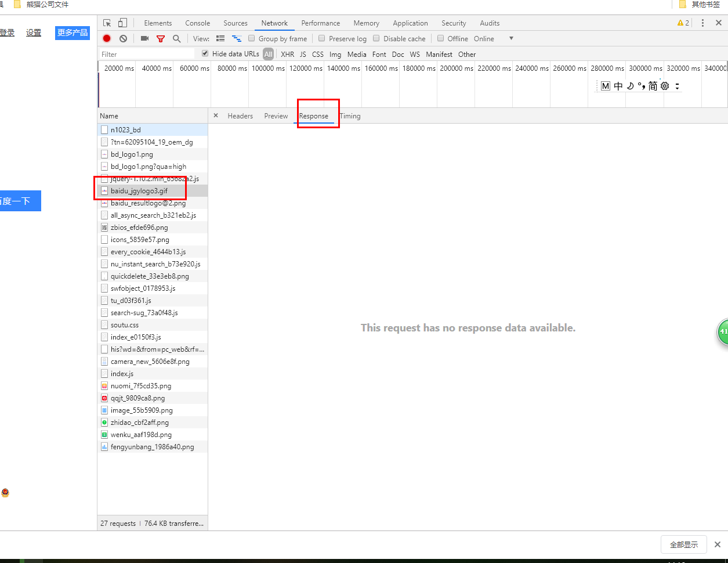Click the 更多产品 link
The height and width of the screenshot is (563, 728).
click(72, 33)
